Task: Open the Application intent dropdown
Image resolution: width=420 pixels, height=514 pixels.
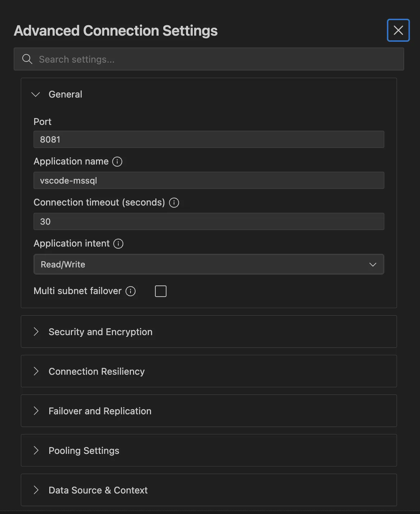Action: tap(209, 264)
